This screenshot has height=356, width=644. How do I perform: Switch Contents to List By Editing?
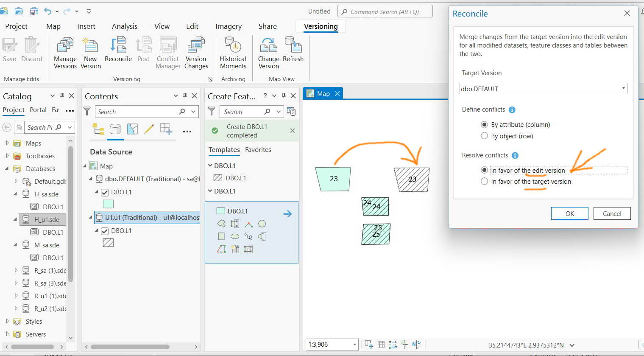pyautogui.click(x=149, y=129)
